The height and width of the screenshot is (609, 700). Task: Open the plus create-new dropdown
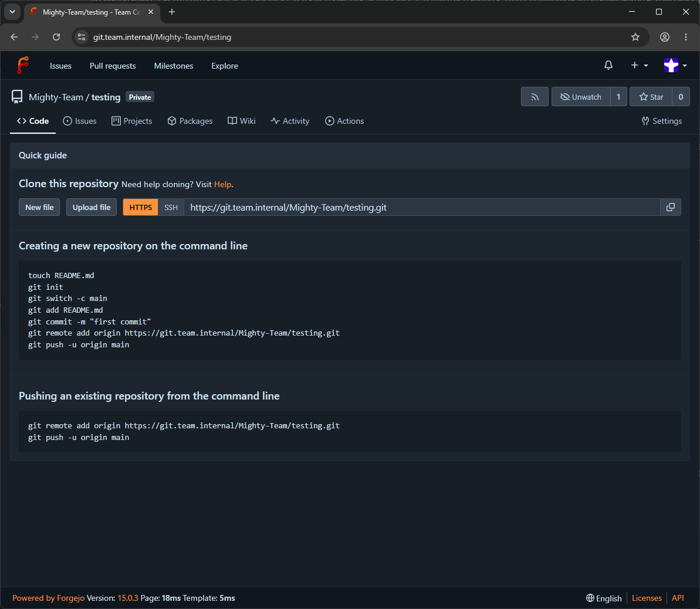(x=640, y=66)
